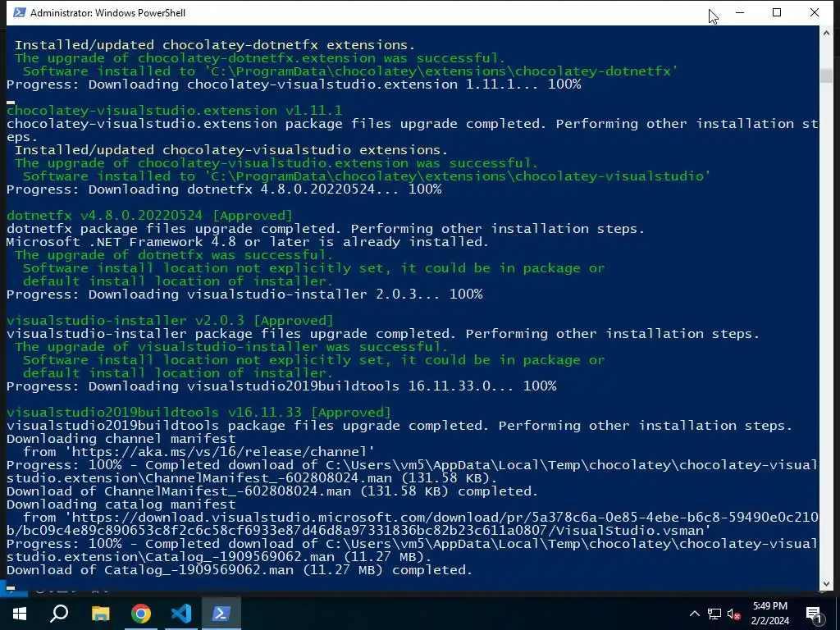Screen dimensions: 840x630
Task: Click 'dotnetfx v4.8.0.20220524 [Approved]' line
Action: point(149,216)
